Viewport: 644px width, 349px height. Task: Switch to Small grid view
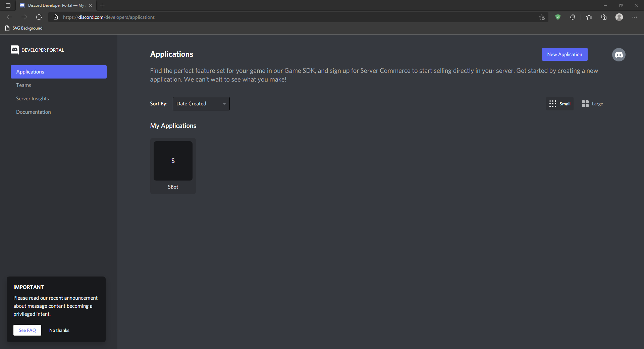click(x=559, y=104)
